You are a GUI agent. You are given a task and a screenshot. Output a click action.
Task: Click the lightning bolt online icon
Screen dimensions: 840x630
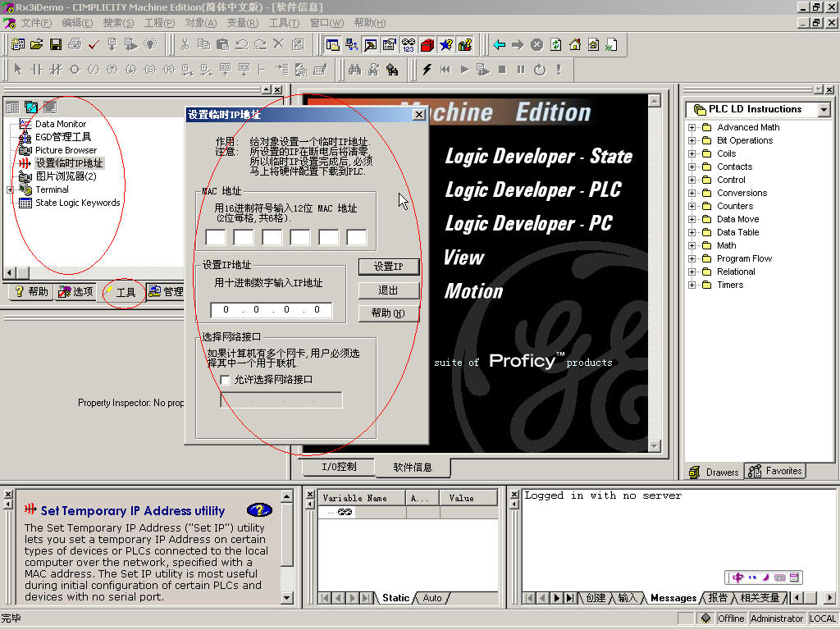click(x=427, y=70)
